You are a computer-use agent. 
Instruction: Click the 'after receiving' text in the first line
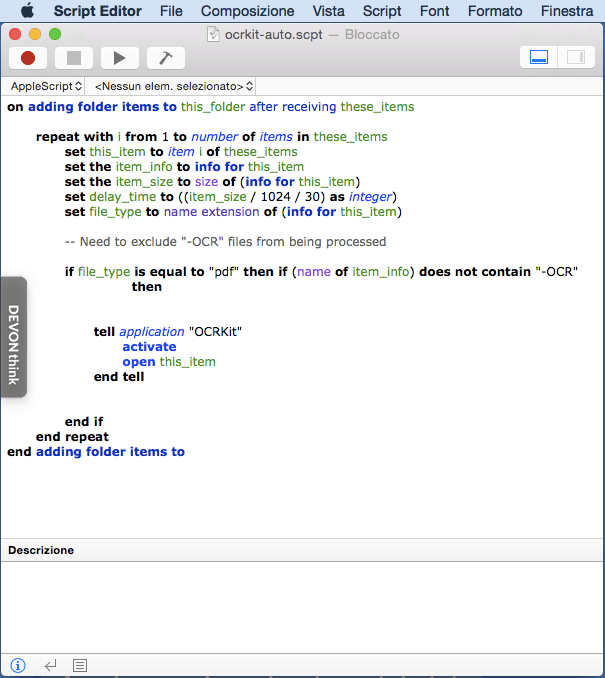pos(293,107)
